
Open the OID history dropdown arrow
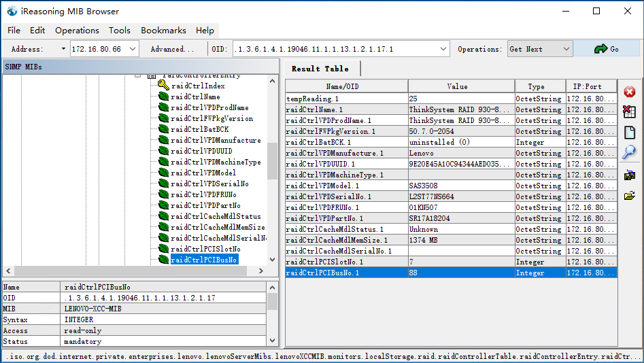click(x=443, y=49)
